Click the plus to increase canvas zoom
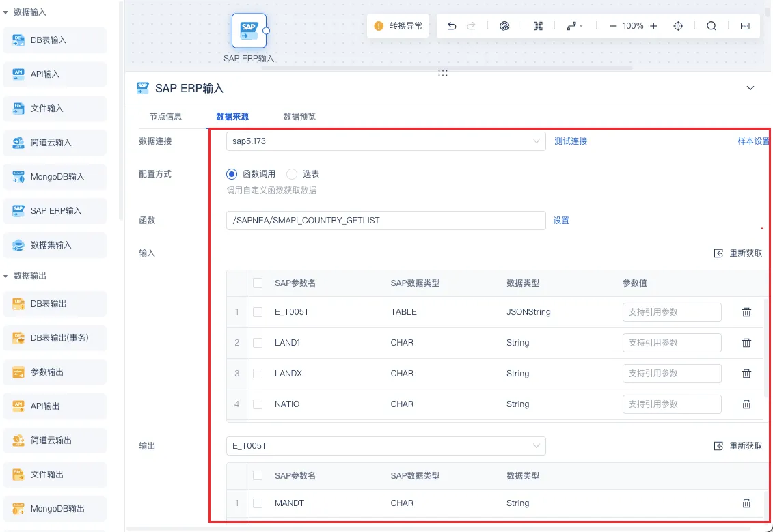773x532 pixels. [x=653, y=25]
